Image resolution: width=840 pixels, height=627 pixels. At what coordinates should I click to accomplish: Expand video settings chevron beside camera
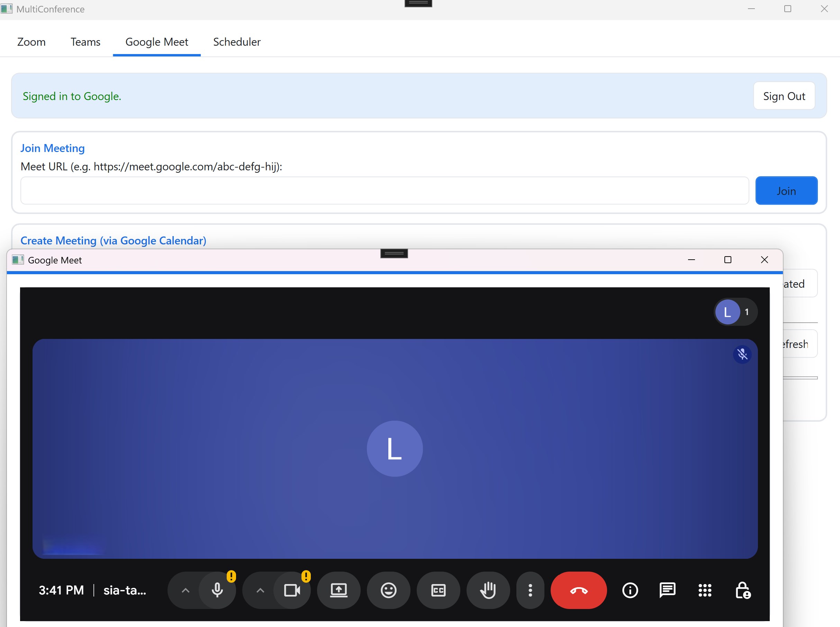260,590
